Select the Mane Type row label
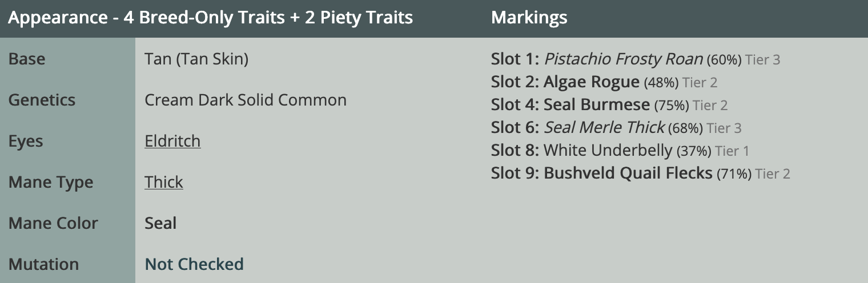Image resolution: width=868 pixels, height=283 pixels. click(51, 182)
